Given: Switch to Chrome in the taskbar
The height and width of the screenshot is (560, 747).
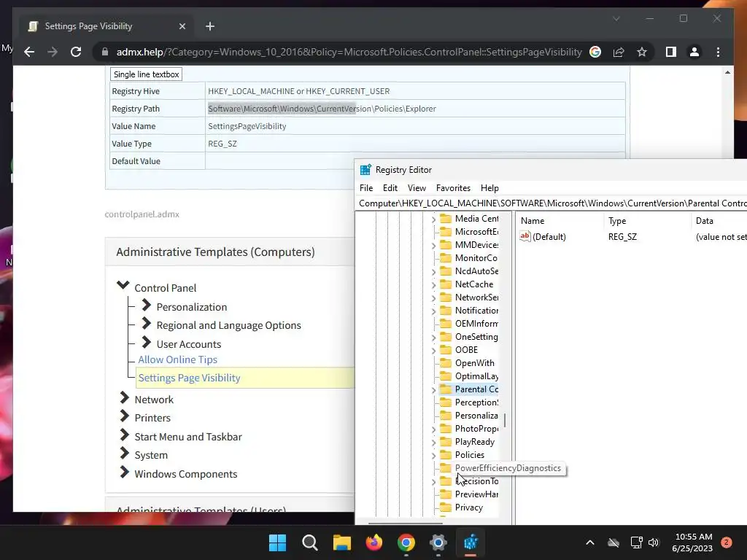Looking at the screenshot, I should 406,542.
